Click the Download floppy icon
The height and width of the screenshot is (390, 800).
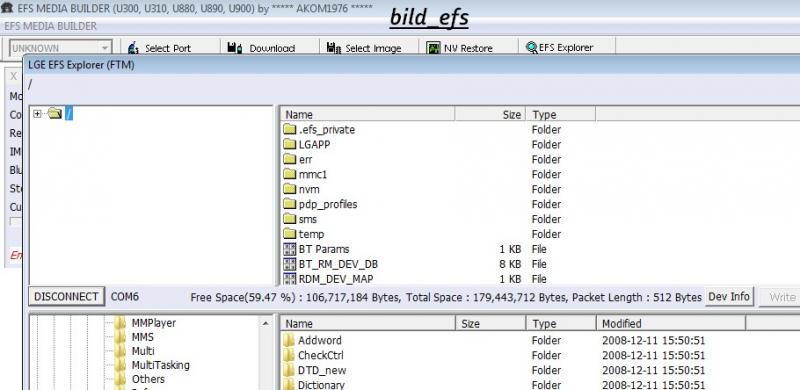[x=235, y=48]
